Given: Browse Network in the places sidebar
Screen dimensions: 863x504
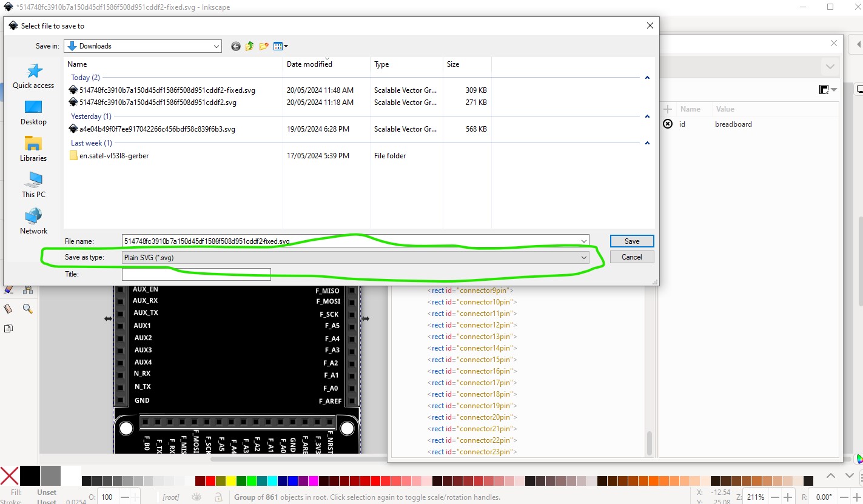Looking at the screenshot, I should pos(33,222).
